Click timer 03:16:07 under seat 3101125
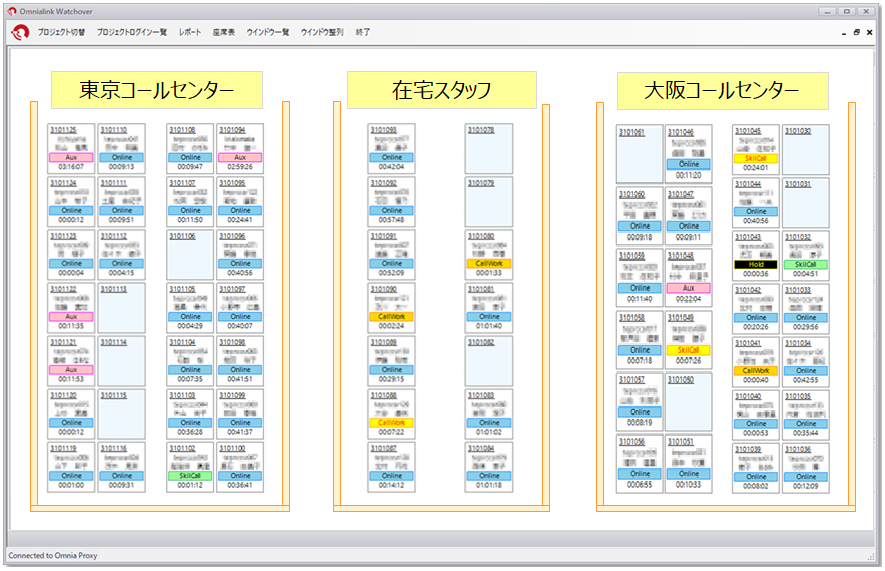Image resolution: width=885 pixels, height=571 pixels. (x=71, y=167)
